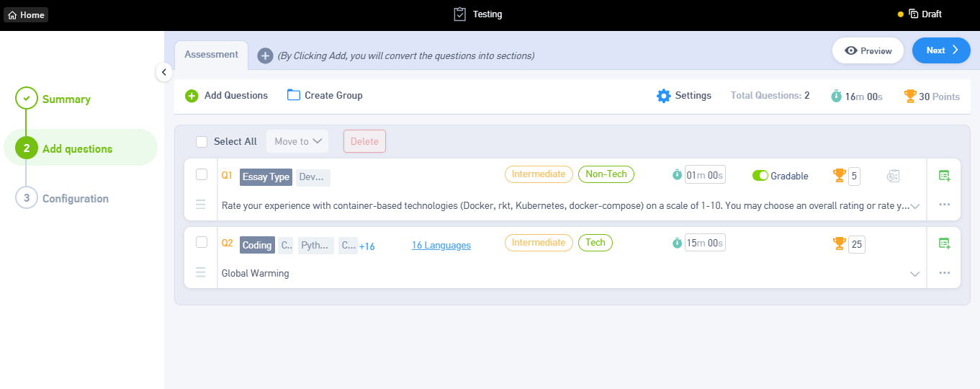This screenshot has width=980, height=389.
Task: Click Q2 drag handle icon
Action: point(201,272)
